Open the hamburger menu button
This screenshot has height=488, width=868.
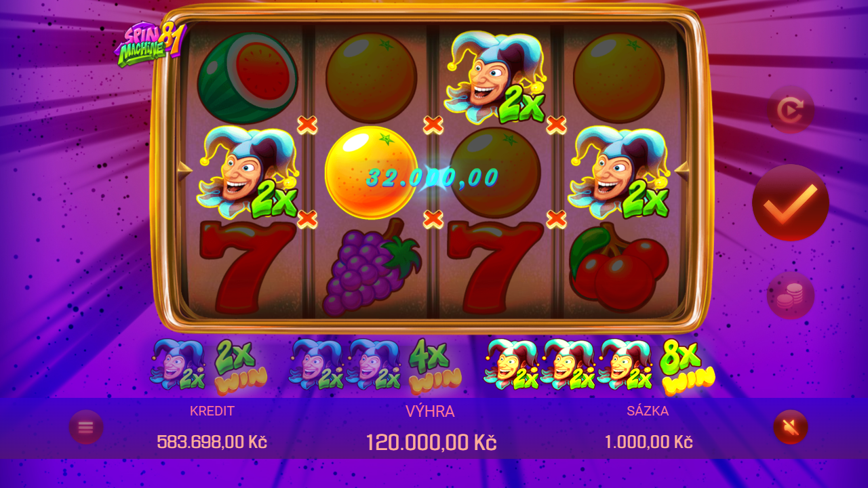point(86,427)
